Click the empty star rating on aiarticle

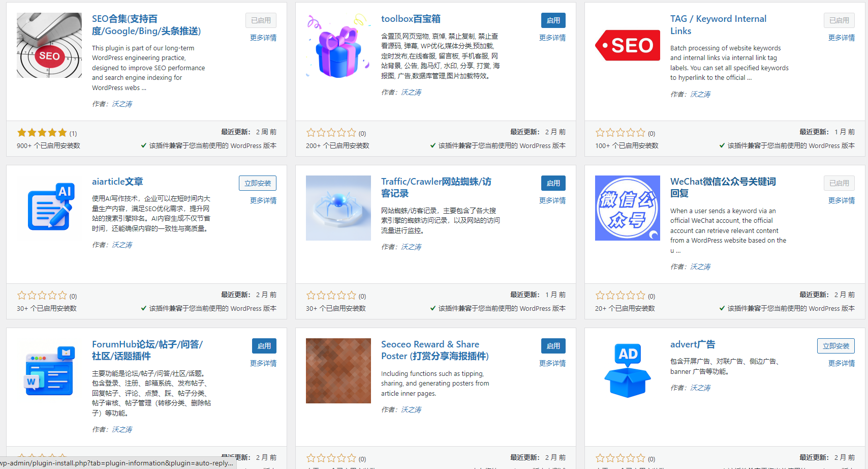coord(42,296)
